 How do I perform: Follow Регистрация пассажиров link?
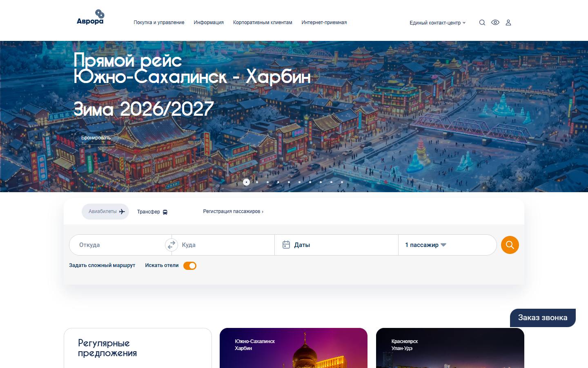[x=233, y=211]
